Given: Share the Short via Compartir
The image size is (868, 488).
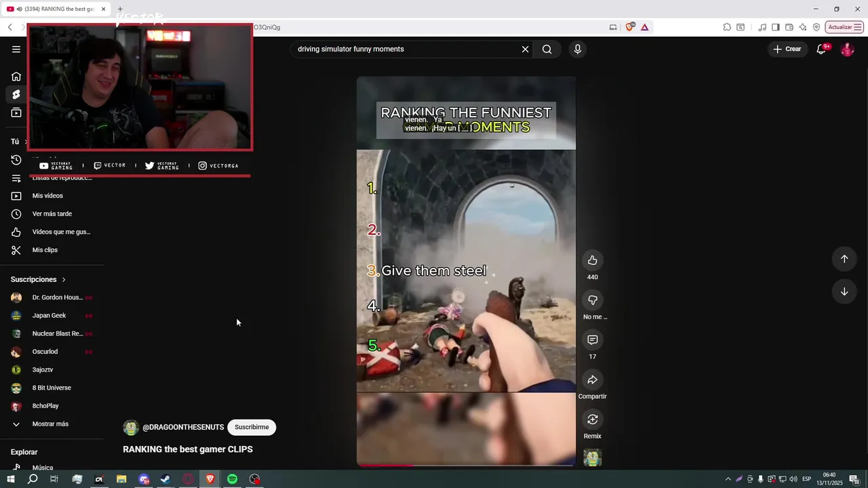Looking at the screenshot, I should (x=593, y=380).
